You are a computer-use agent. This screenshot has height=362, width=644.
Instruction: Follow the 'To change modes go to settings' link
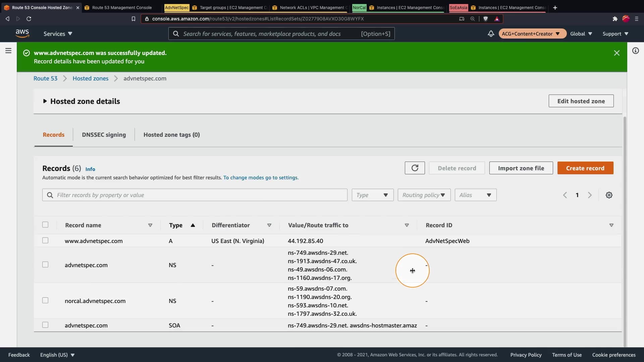point(261,178)
